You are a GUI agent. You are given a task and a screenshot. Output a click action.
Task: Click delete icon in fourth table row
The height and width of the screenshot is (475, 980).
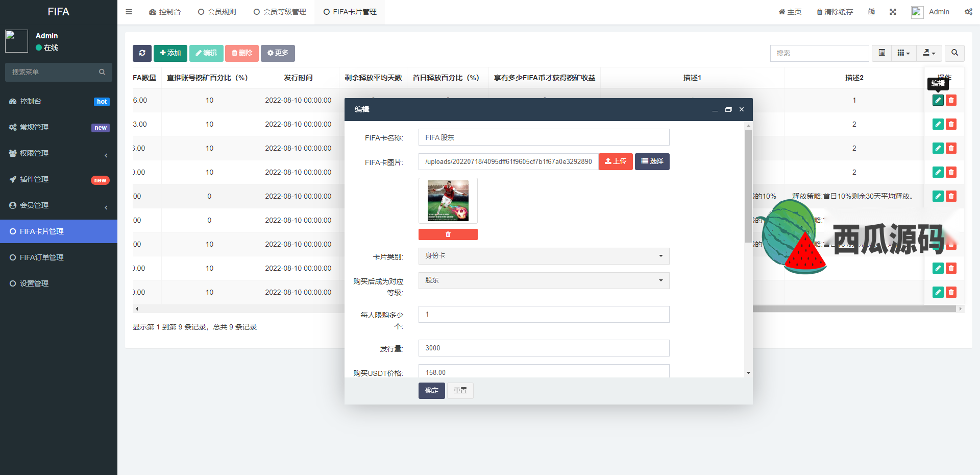[951, 172]
